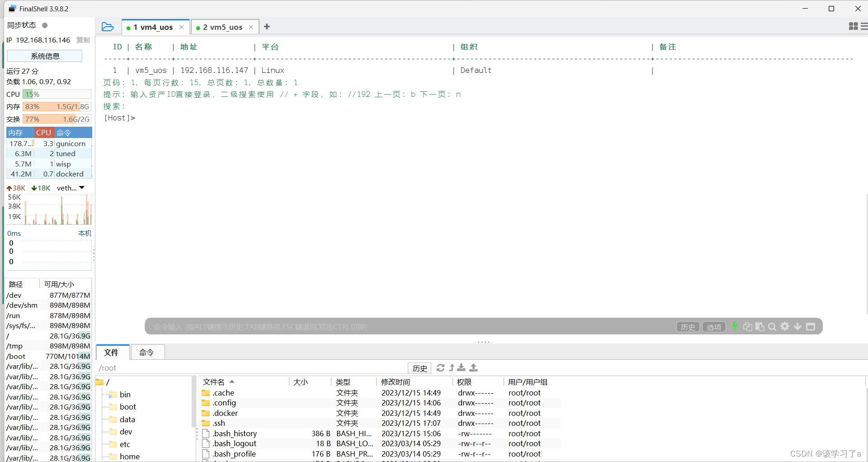
Task: Select the 1 vm4_uos tab
Action: point(153,27)
